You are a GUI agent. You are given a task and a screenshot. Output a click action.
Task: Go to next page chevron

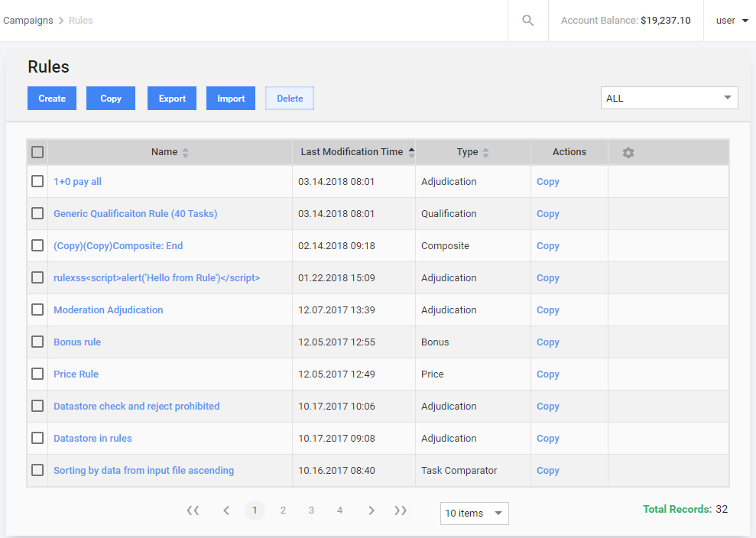(372, 510)
